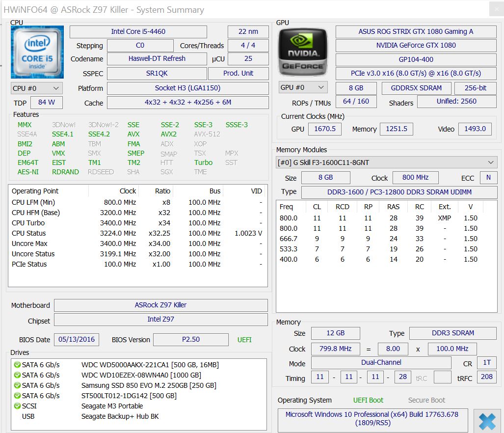
Task: Select the CPU LFM (Min) row
Action: point(137,203)
